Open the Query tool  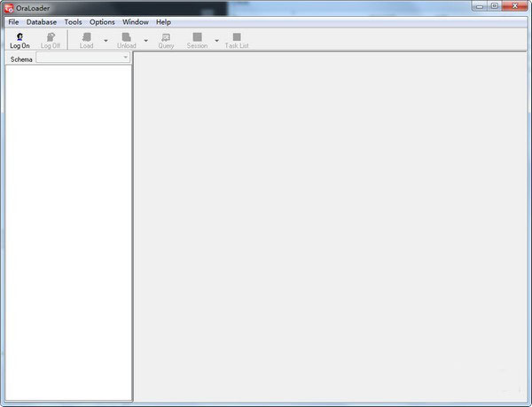[166, 41]
